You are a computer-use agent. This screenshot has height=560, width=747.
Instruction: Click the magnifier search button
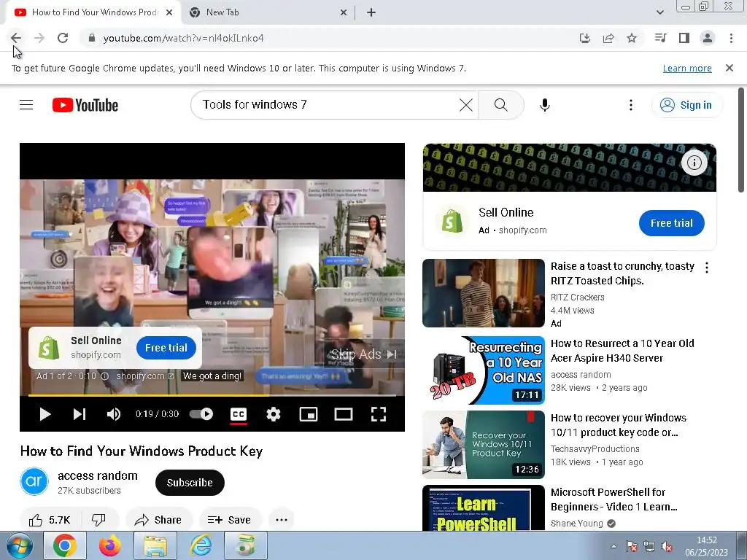pos(500,105)
